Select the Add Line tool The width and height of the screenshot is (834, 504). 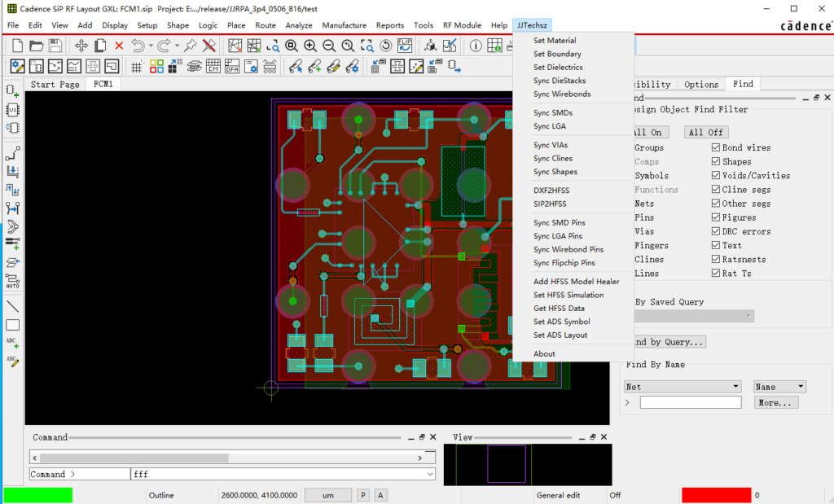click(x=13, y=306)
